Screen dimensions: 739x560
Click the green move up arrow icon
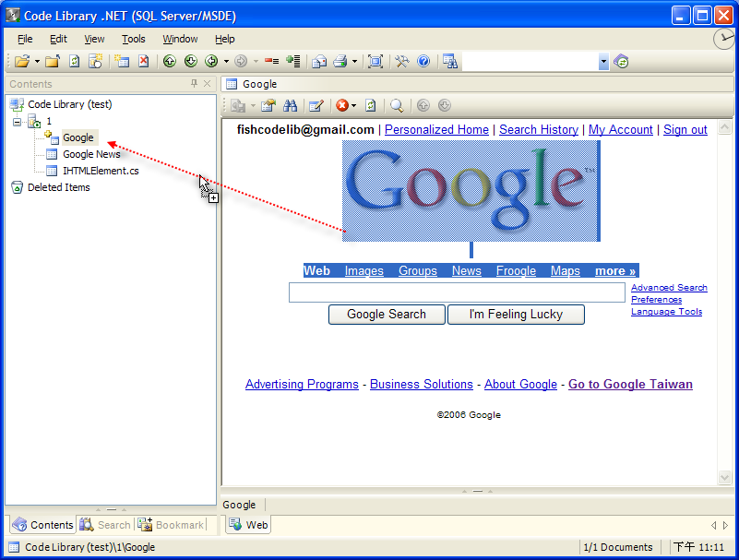170,61
